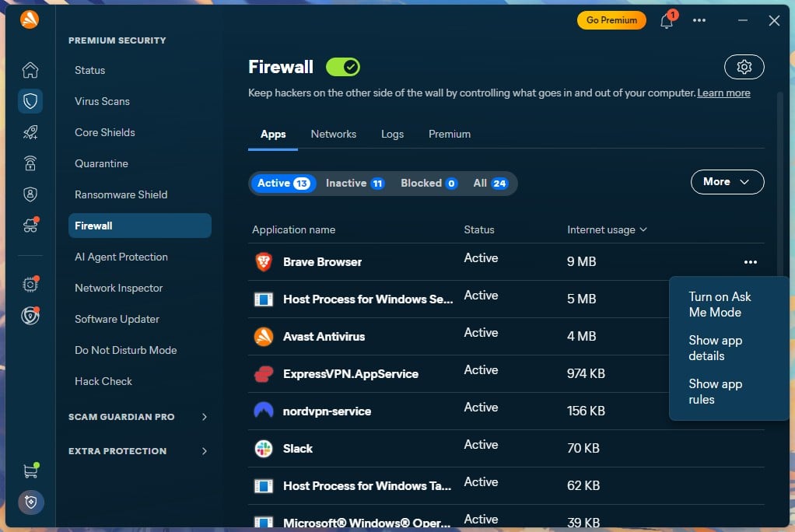
Task: Open the Wi-Fi lock Privacy icon
Action: pyautogui.click(x=30, y=163)
